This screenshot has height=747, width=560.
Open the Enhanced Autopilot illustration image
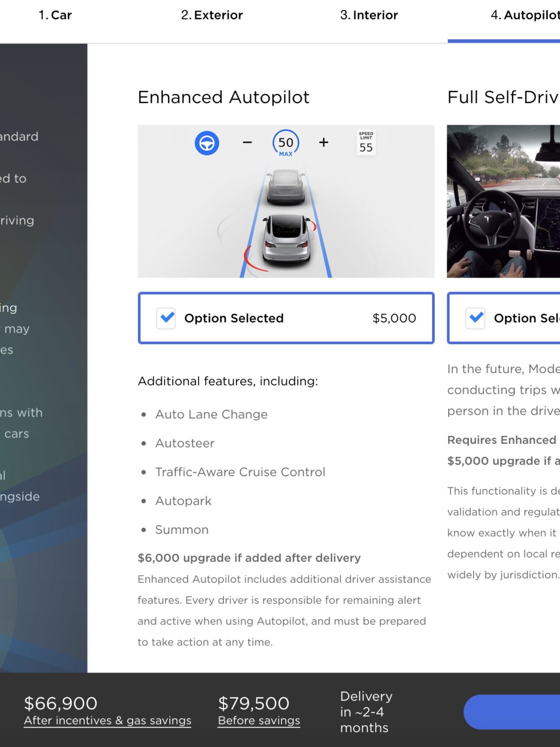(286, 201)
